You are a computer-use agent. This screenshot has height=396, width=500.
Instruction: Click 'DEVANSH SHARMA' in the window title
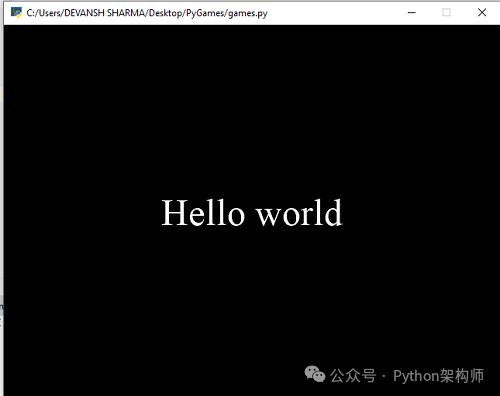coord(105,13)
